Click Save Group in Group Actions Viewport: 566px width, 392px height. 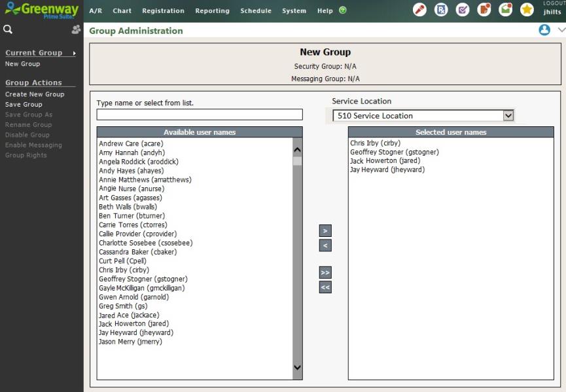[24, 105]
